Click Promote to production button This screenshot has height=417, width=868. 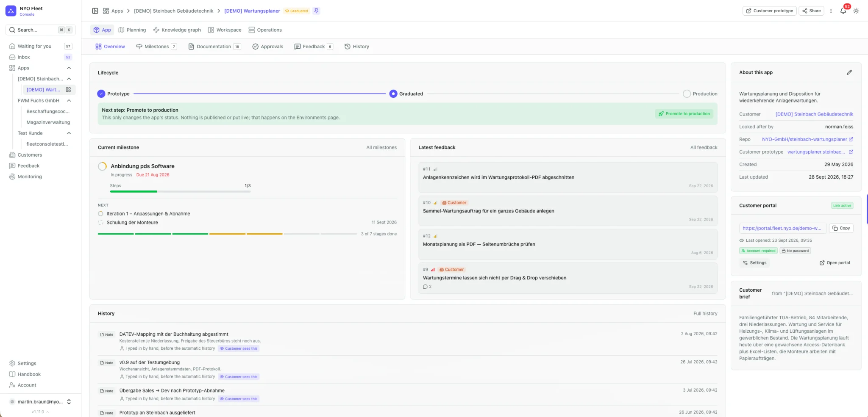[x=684, y=114]
